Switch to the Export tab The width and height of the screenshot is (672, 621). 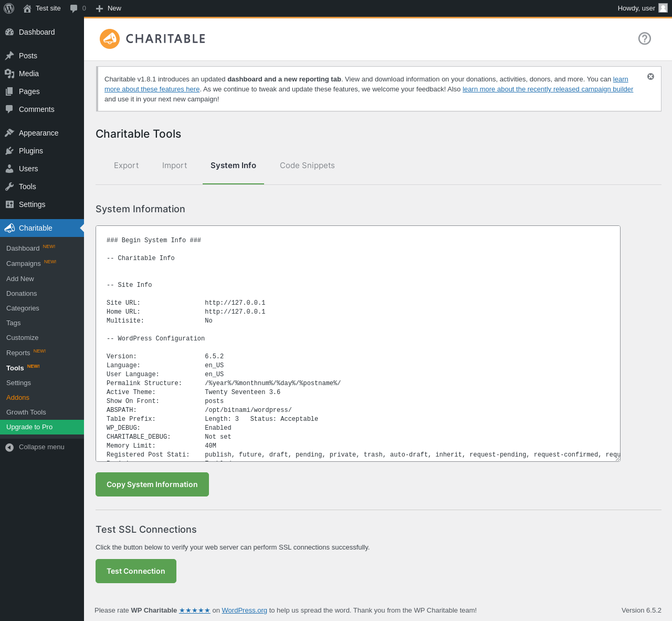(x=127, y=165)
